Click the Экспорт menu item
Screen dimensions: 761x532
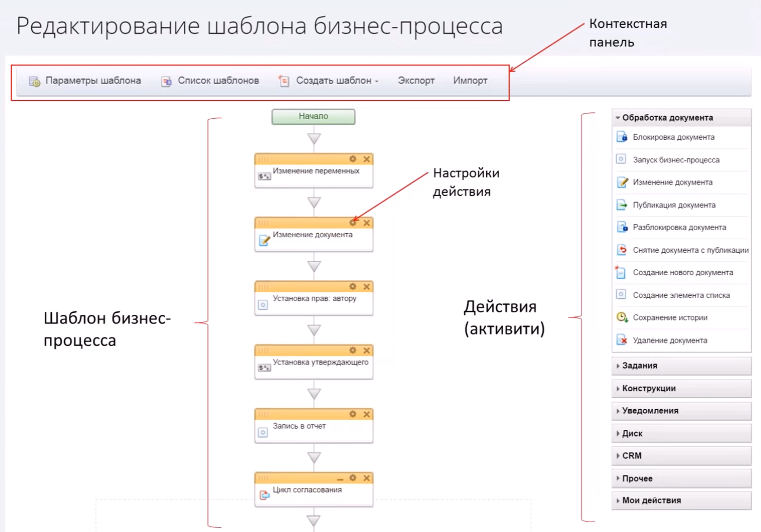click(x=416, y=81)
